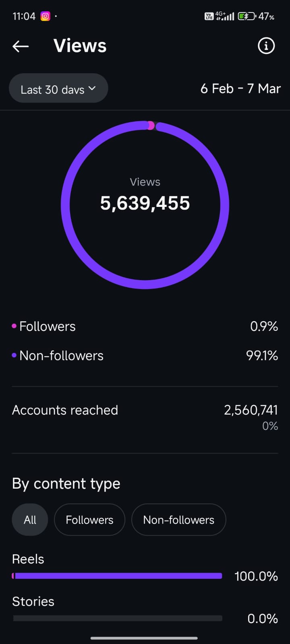Tap the Non-followers 99.1% row
The image size is (290, 644).
145,355
